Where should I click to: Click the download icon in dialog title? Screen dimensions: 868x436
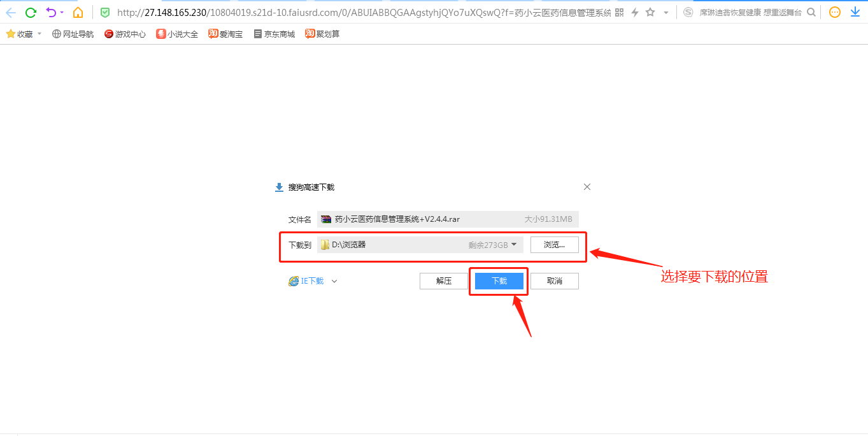tap(279, 187)
